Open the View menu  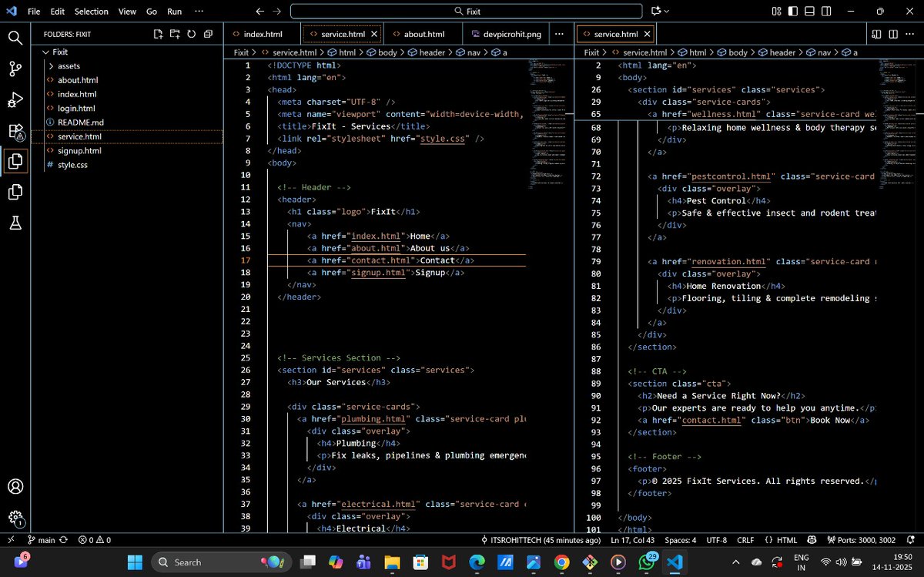point(128,12)
